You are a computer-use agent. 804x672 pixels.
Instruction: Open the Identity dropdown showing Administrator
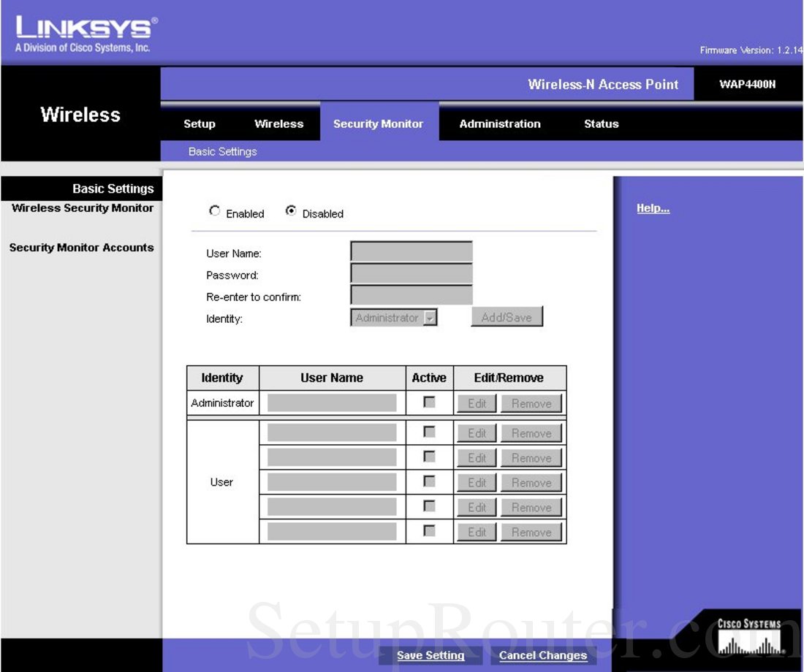[x=394, y=317]
